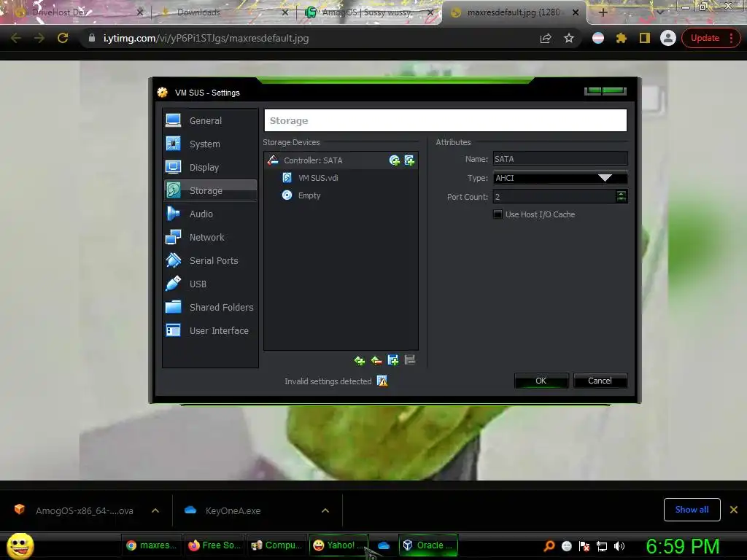Show all downloads
The height and width of the screenshot is (560, 747).
click(692, 510)
